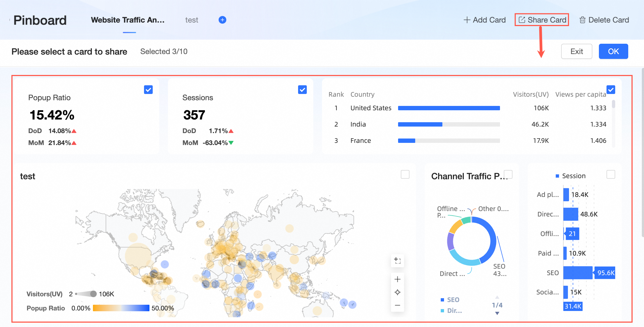Screen dimensions: 644x327
Task: Open the Website Traffic An... tab
Action: point(128,20)
